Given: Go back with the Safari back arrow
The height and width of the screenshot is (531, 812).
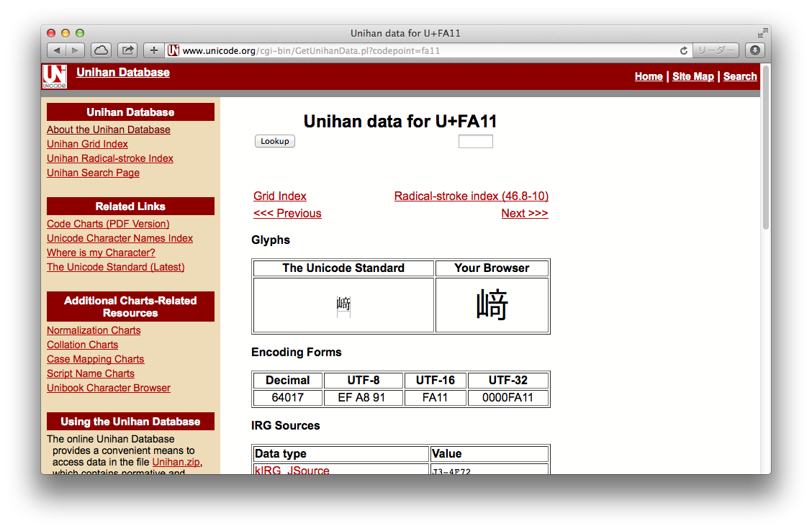Looking at the screenshot, I should click(x=56, y=50).
